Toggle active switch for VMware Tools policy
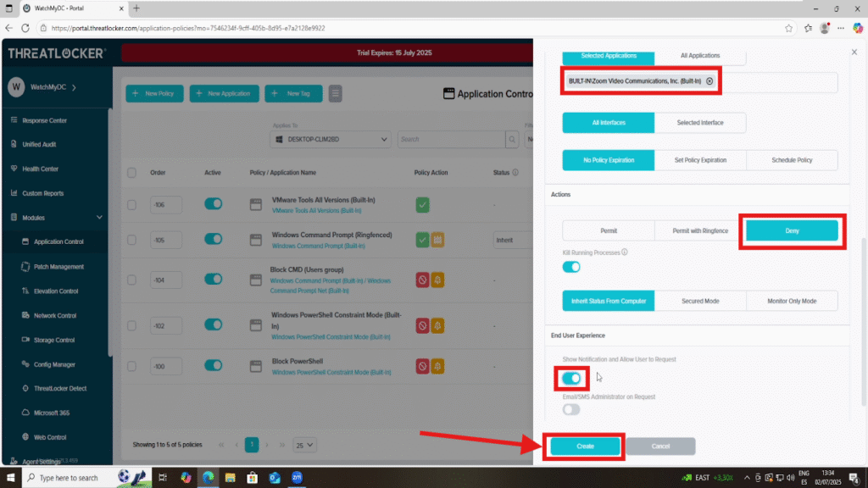868x488 pixels. 213,203
